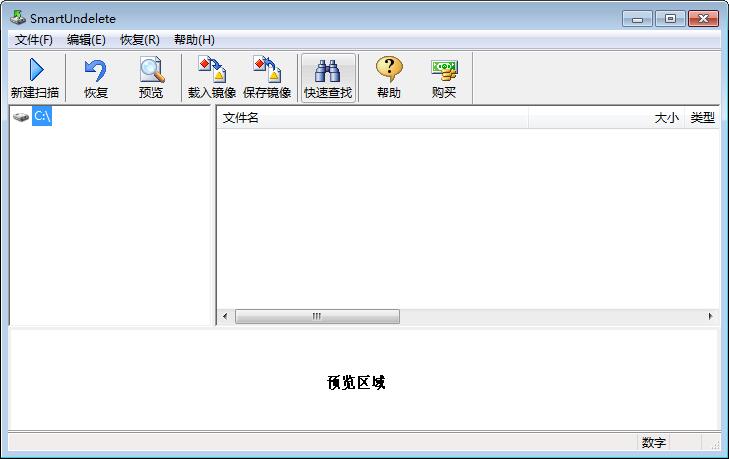Open the 编辑(E) menu
Screen dimensions: 729x459
(86, 40)
